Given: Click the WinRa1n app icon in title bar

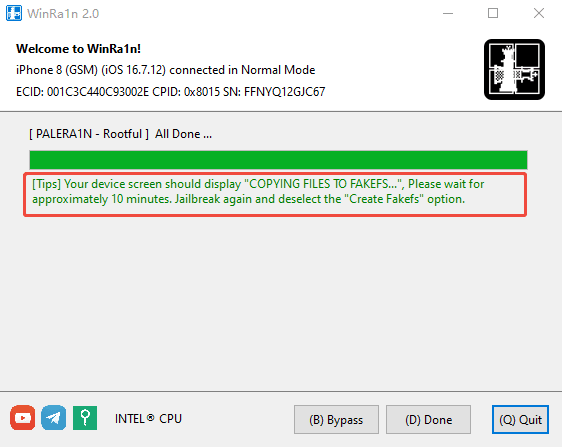Looking at the screenshot, I should point(14,13).
